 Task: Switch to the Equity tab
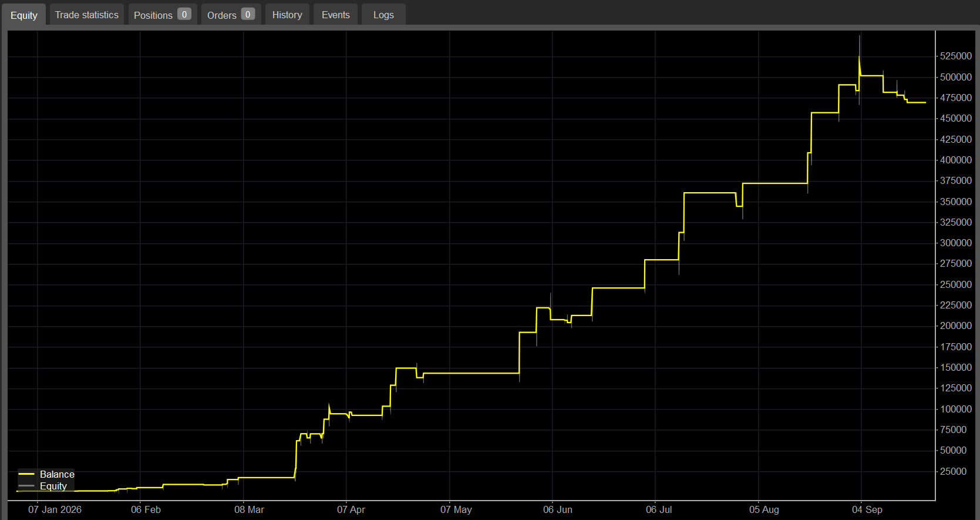24,15
